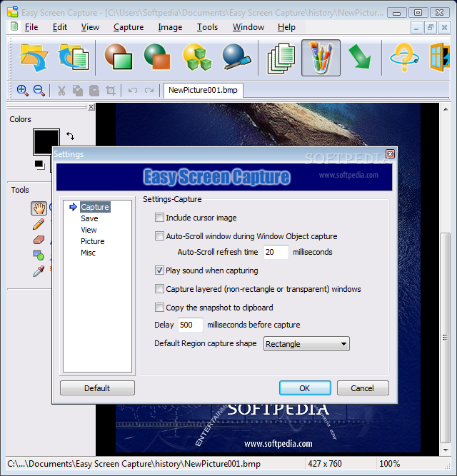Click the Cancel button
Screen dimensions: 457x476
[363, 388]
